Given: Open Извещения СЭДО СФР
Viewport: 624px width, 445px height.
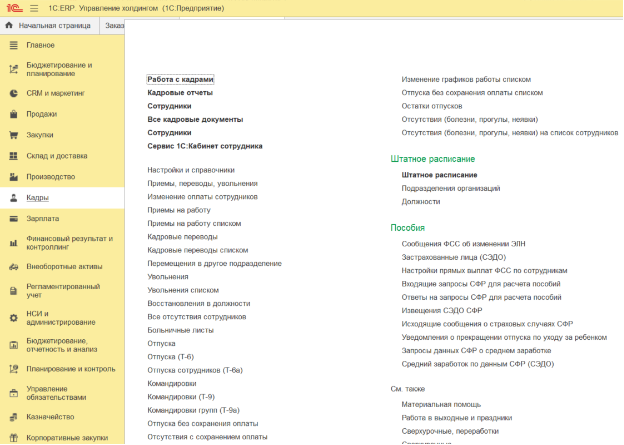Looking at the screenshot, I should (442, 310).
